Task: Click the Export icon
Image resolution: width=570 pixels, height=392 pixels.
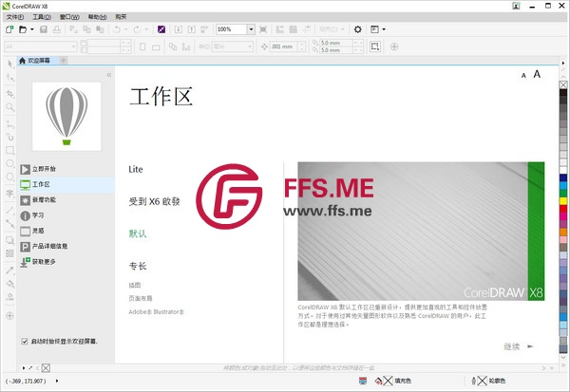Action: (x=192, y=29)
